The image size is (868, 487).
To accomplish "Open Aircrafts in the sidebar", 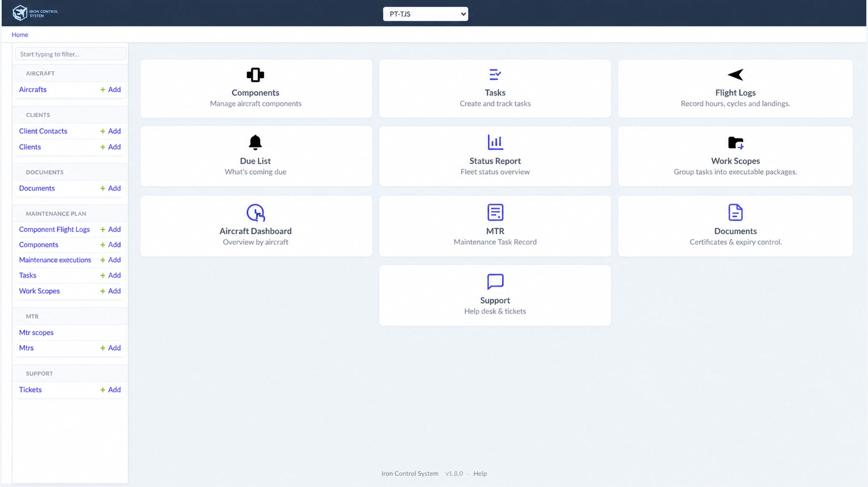I will tap(33, 90).
